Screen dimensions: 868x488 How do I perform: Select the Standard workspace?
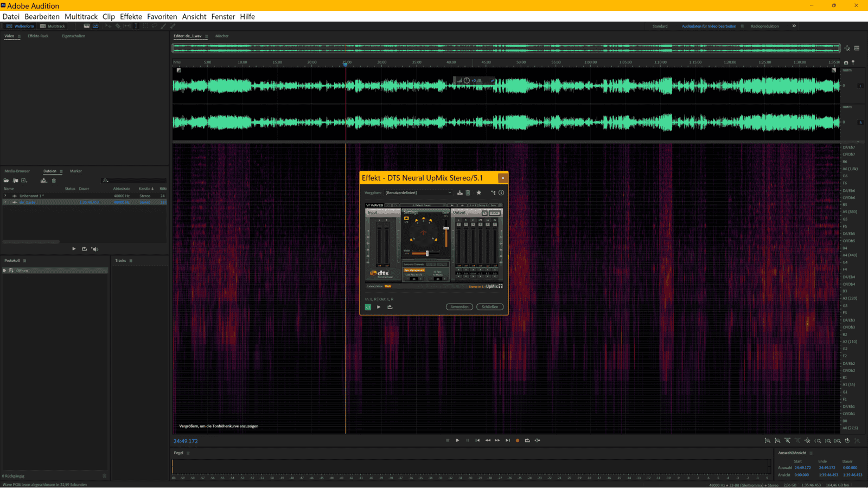660,26
